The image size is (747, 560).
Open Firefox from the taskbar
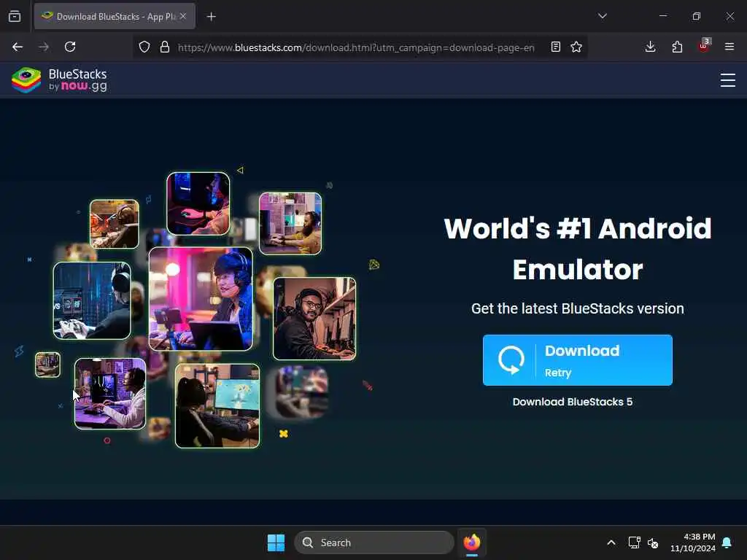[472, 542]
